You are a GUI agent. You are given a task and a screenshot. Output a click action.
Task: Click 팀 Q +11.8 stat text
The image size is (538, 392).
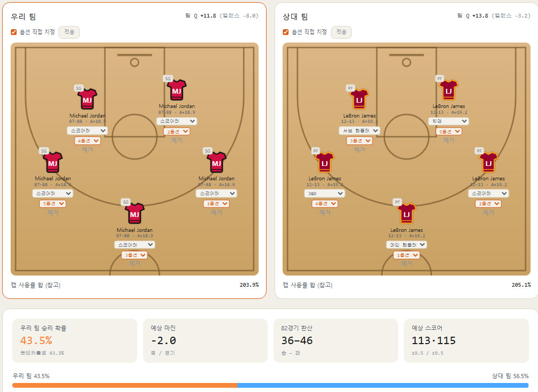pyautogui.click(x=201, y=16)
